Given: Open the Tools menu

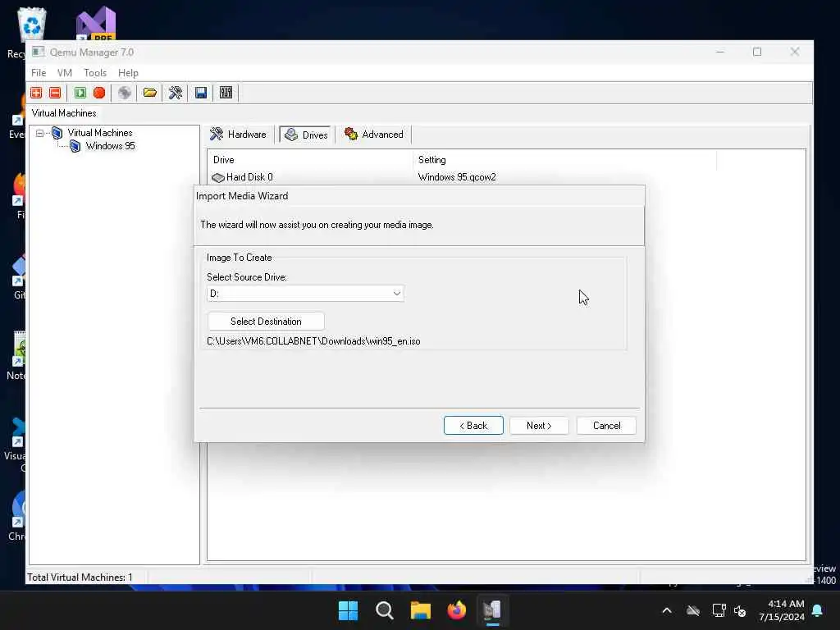Looking at the screenshot, I should (95, 73).
